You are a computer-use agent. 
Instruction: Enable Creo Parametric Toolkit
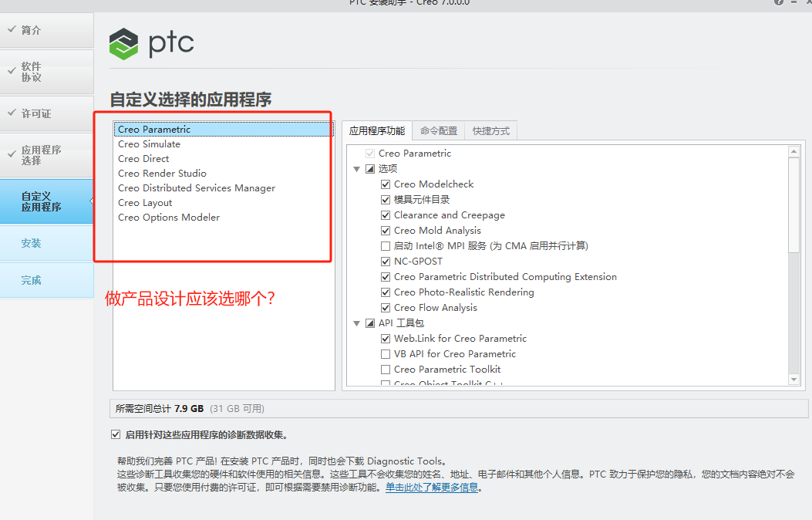pos(385,369)
